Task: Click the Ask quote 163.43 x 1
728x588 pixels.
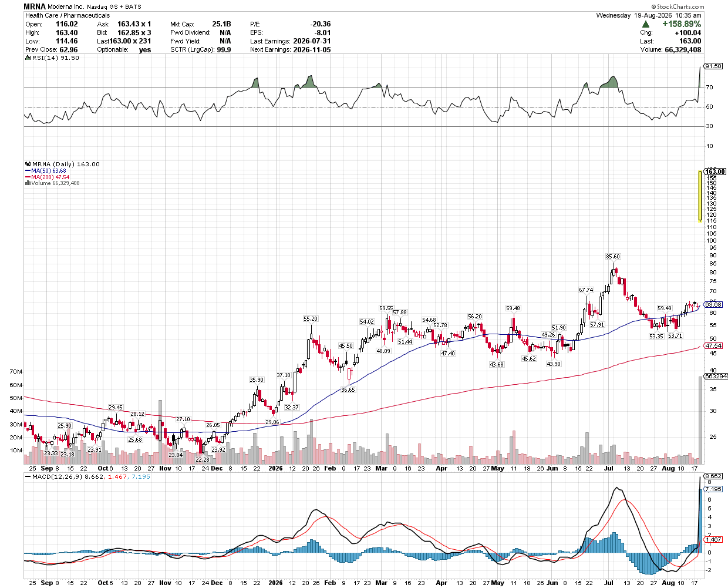Action: [134, 24]
